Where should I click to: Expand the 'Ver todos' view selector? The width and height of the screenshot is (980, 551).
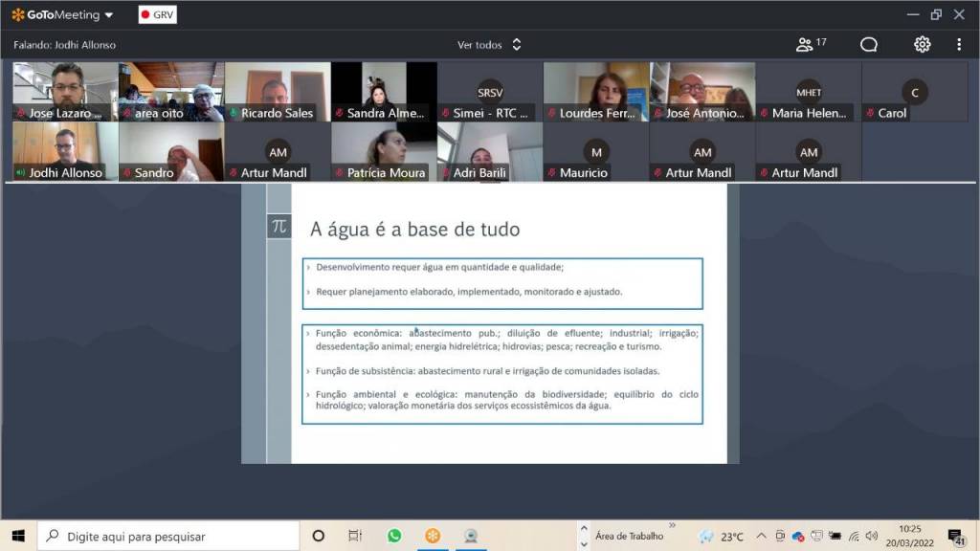pyautogui.click(x=489, y=44)
